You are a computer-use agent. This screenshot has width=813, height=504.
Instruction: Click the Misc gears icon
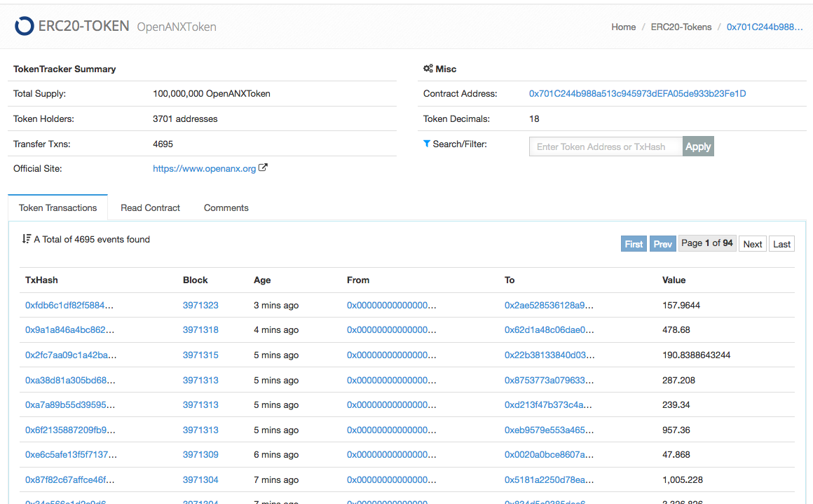pyautogui.click(x=428, y=69)
